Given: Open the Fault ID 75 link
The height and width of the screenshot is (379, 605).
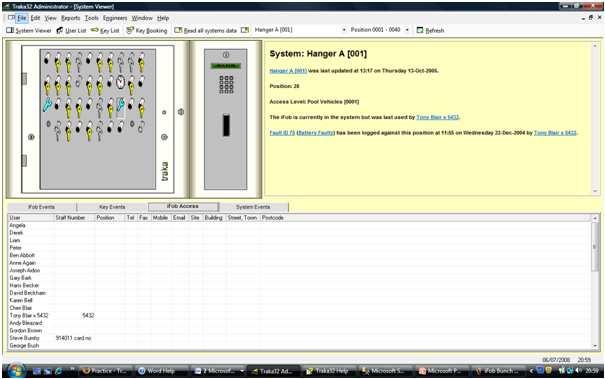Looking at the screenshot, I should [x=282, y=133].
